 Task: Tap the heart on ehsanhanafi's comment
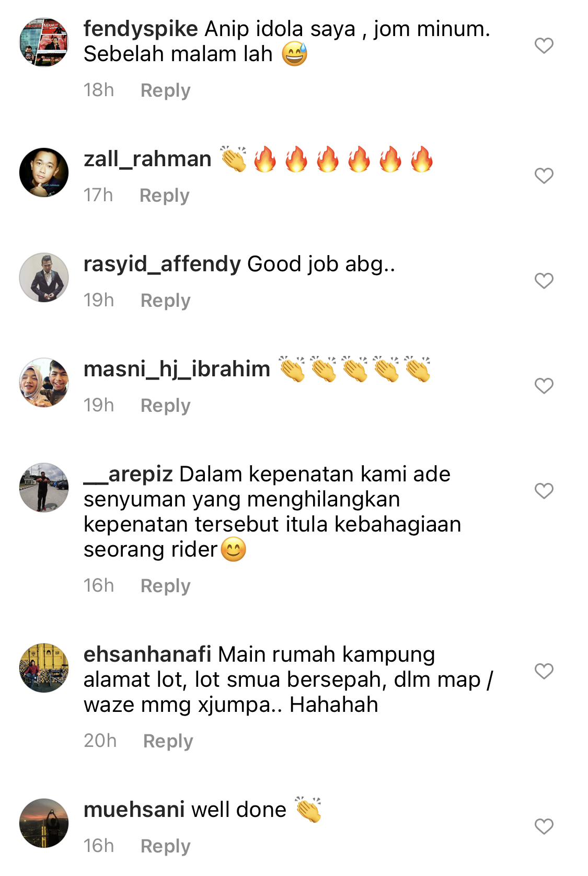pos(544,671)
